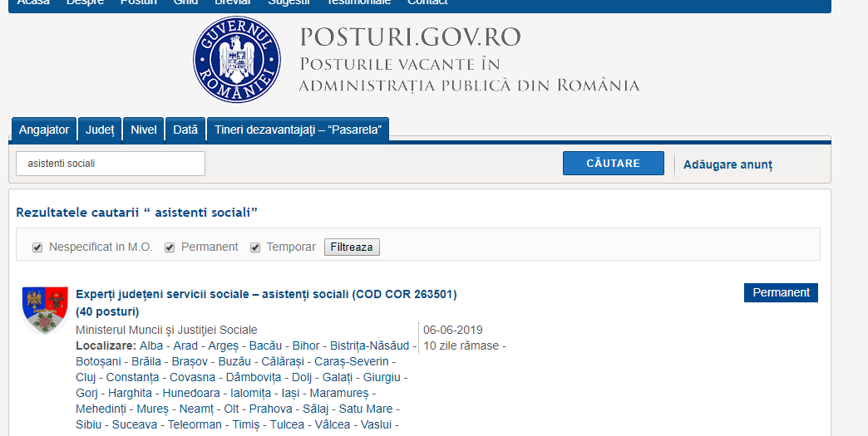The image size is (868, 436).
Task: Click the Guvernul României round logo
Action: coord(237,60)
